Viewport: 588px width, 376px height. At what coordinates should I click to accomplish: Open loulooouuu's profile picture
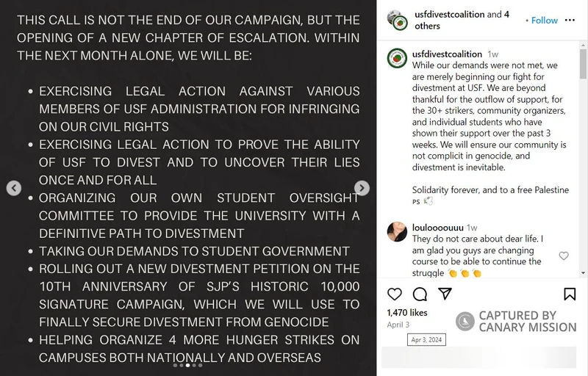pos(397,231)
